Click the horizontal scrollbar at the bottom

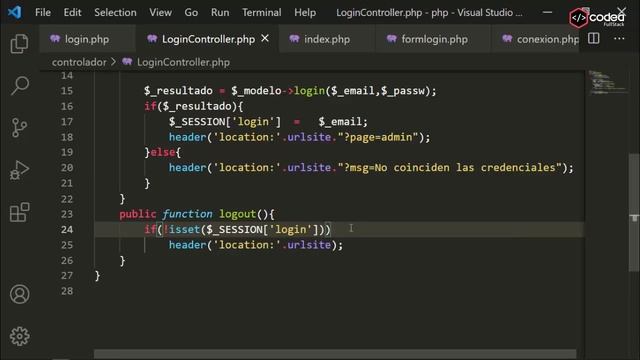[x=335, y=353]
